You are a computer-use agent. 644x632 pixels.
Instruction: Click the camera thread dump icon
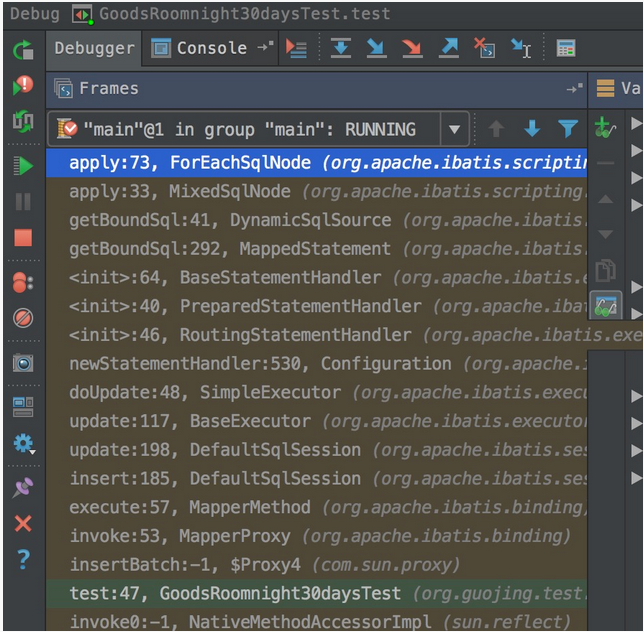click(x=23, y=363)
